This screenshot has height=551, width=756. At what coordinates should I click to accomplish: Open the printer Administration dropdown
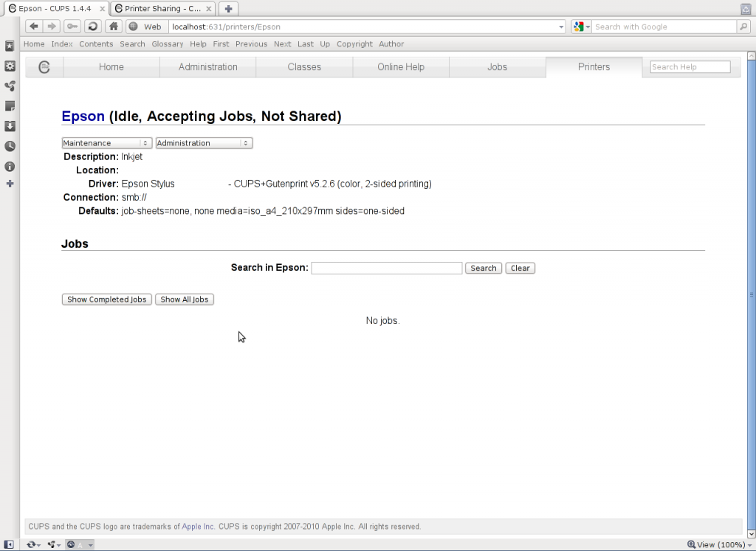click(204, 143)
